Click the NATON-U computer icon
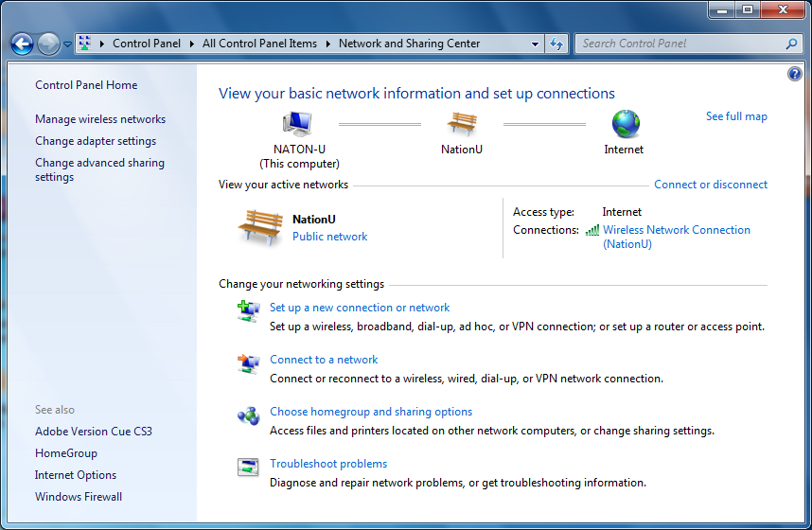The image size is (812, 530). pyautogui.click(x=298, y=124)
